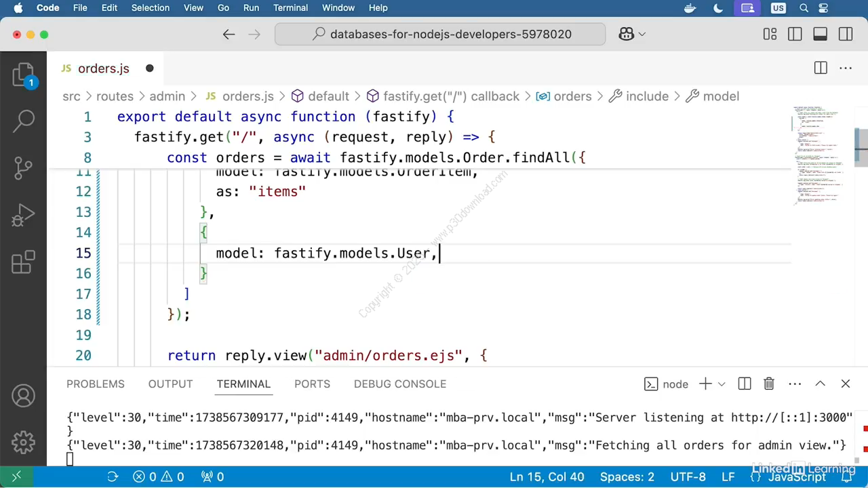Show errors and warnings count
868x488 pixels.
click(x=158, y=476)
